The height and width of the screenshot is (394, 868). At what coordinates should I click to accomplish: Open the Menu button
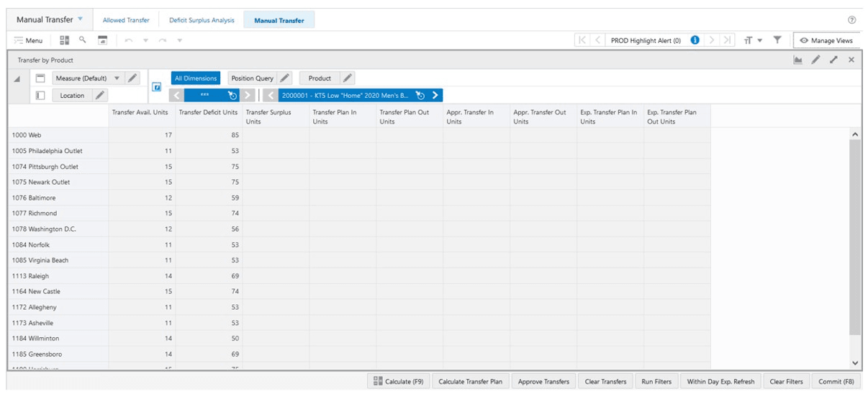point(29,40)
